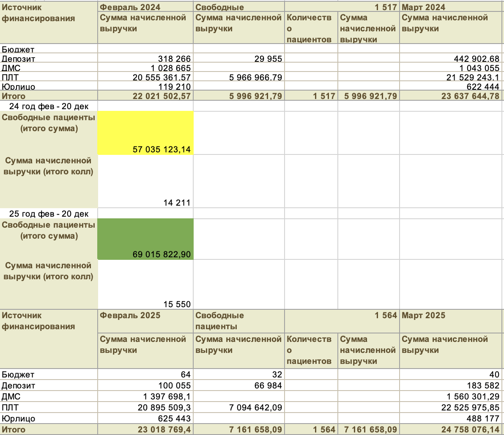
Task: Select the ДМС value 1 028 665
Action: point(145,68)
